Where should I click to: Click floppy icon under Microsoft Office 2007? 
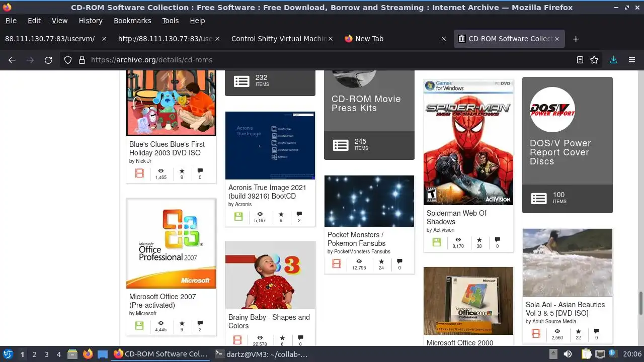140,326
